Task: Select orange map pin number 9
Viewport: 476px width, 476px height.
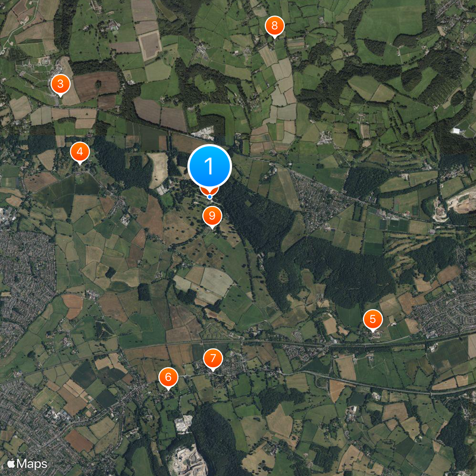Action: click(212, 216)
